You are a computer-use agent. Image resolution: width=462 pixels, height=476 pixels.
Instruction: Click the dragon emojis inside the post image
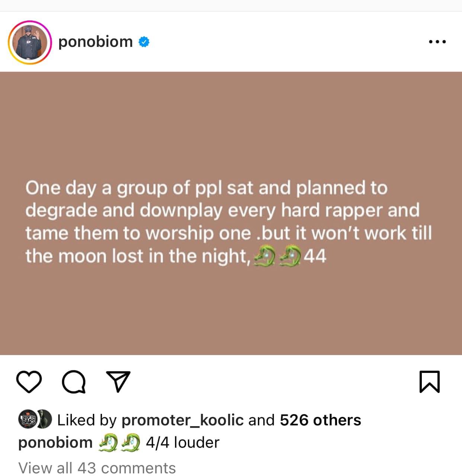[277, 256]
